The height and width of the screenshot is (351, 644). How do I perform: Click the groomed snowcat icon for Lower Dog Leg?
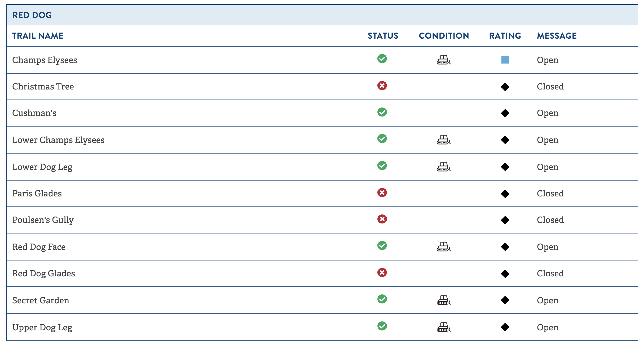tap(444, 167)
